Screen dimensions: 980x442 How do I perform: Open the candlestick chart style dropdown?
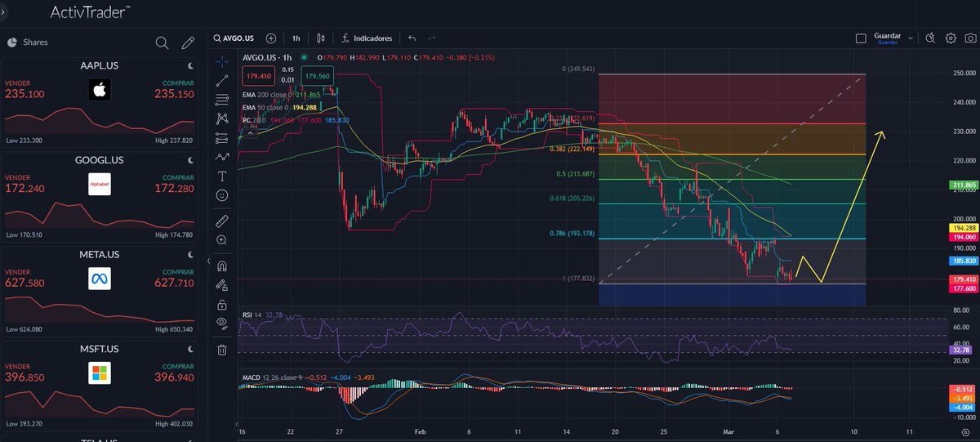click(x=321, y=38)
